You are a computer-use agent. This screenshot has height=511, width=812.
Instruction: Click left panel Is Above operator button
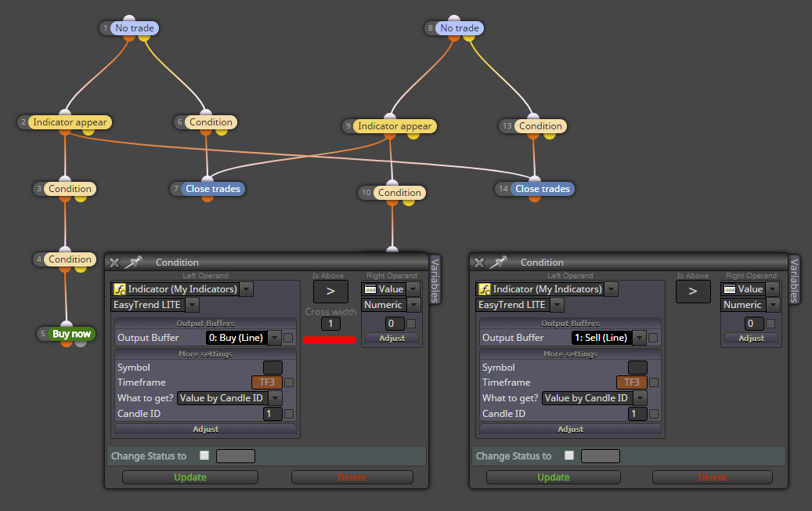(330, 292)
